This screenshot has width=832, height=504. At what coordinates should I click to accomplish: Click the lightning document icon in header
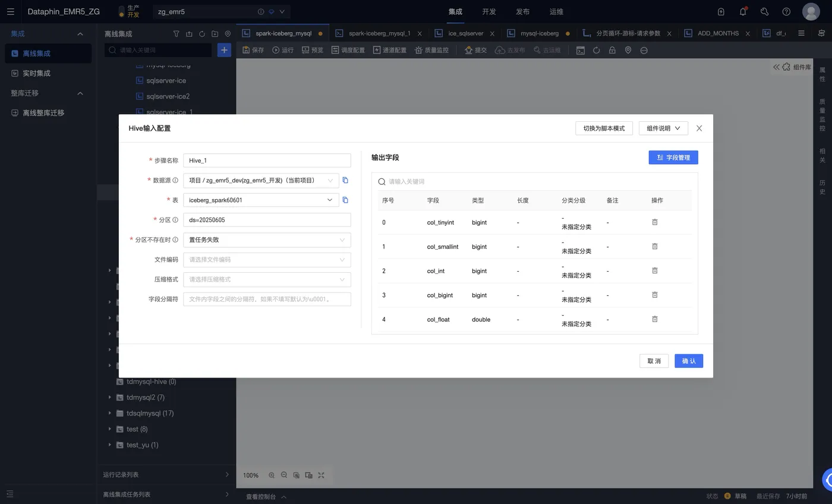pyautogui.click(x=721, y=11)
